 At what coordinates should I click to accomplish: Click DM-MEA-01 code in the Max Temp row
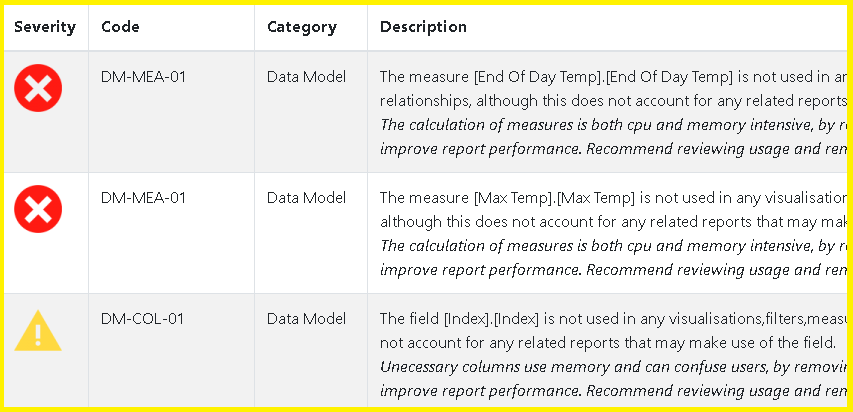144,198
